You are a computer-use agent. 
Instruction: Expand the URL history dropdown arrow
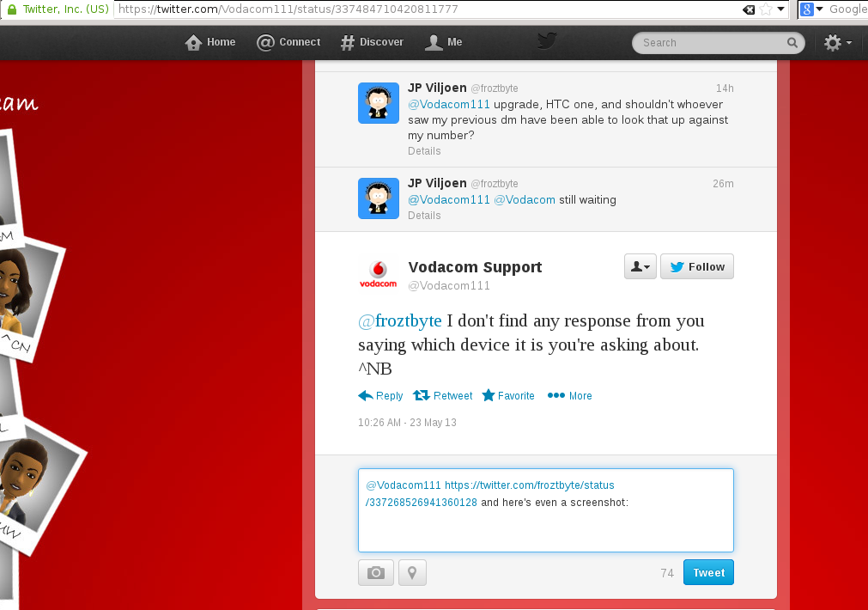click(780, 9)
